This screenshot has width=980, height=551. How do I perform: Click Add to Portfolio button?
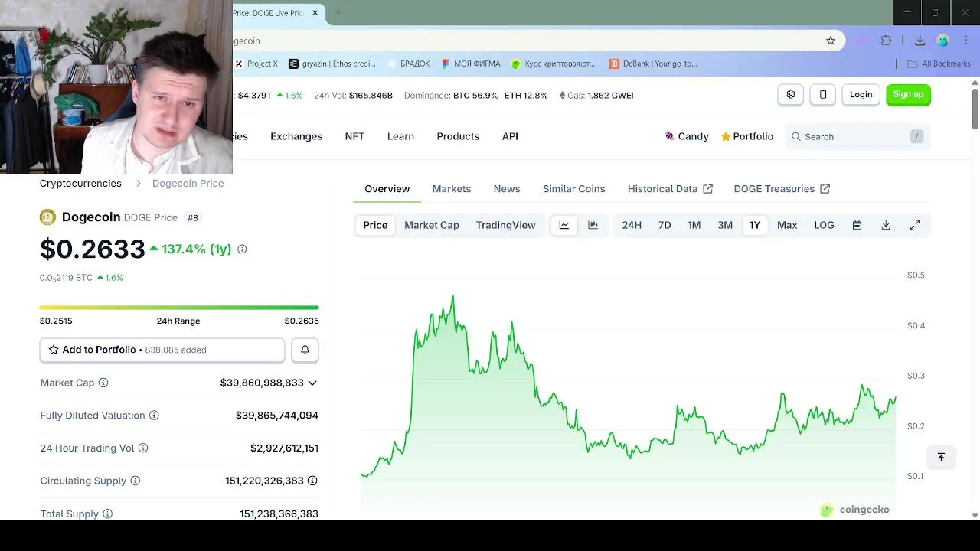[x=162, y=350]
